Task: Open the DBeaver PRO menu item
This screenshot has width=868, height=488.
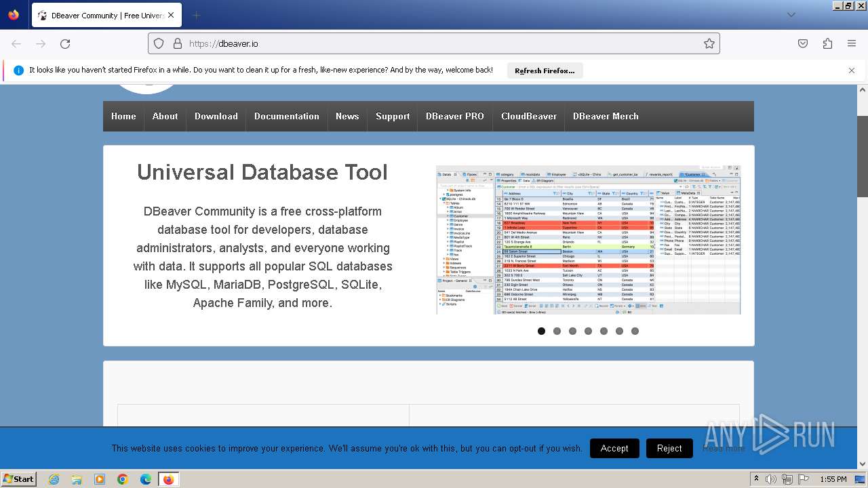Action: [x=455, y=116]
